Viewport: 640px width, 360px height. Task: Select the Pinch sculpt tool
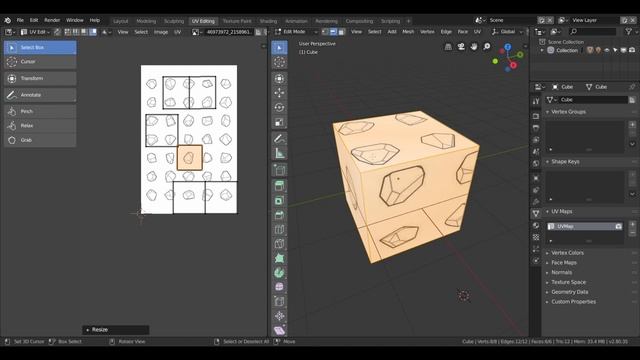pos(40,111)
